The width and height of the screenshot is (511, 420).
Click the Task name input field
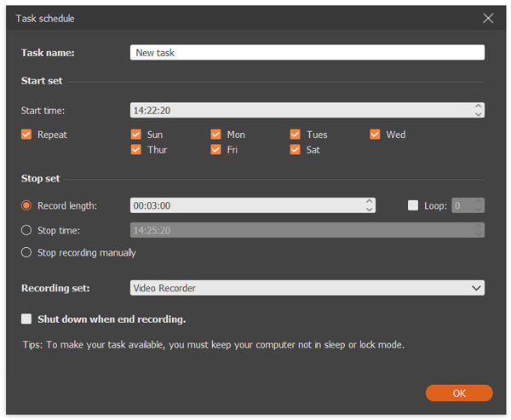tap(307, 53)
